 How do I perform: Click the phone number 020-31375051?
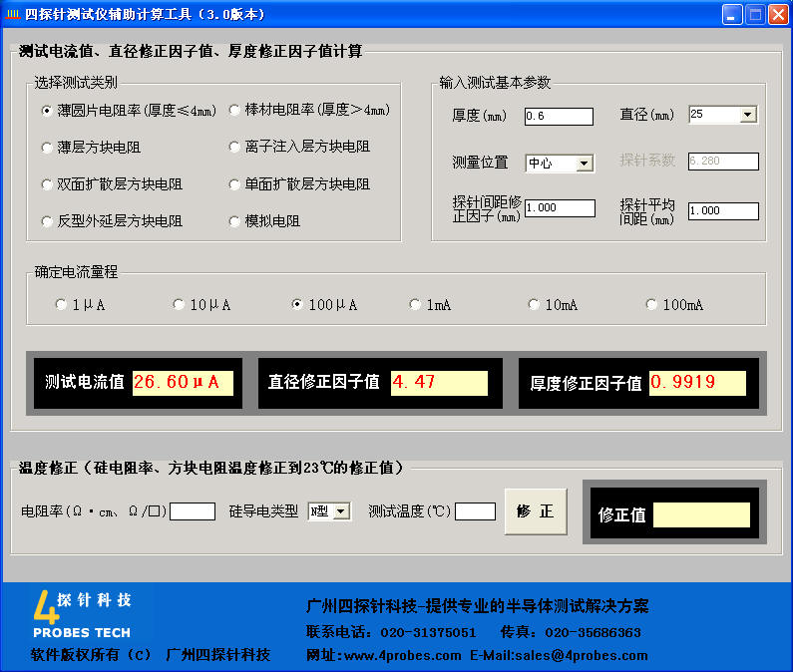pyautogui.click(x=428, y=632)
